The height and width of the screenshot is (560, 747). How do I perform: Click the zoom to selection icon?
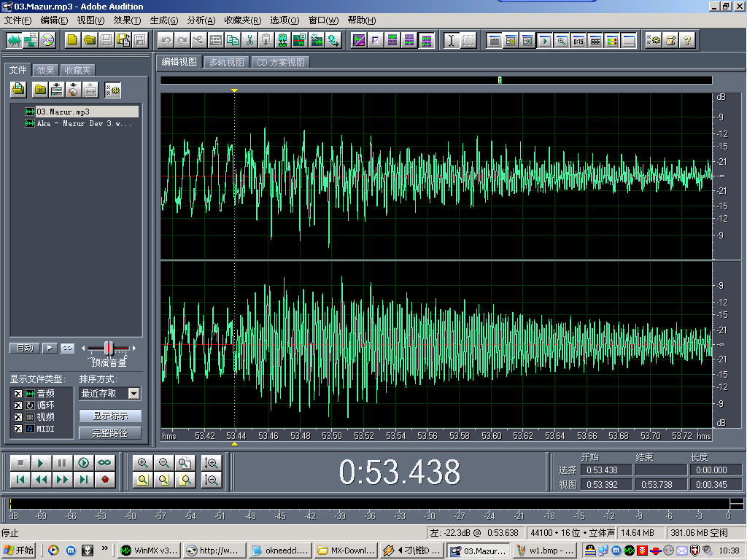click(142, 480)
